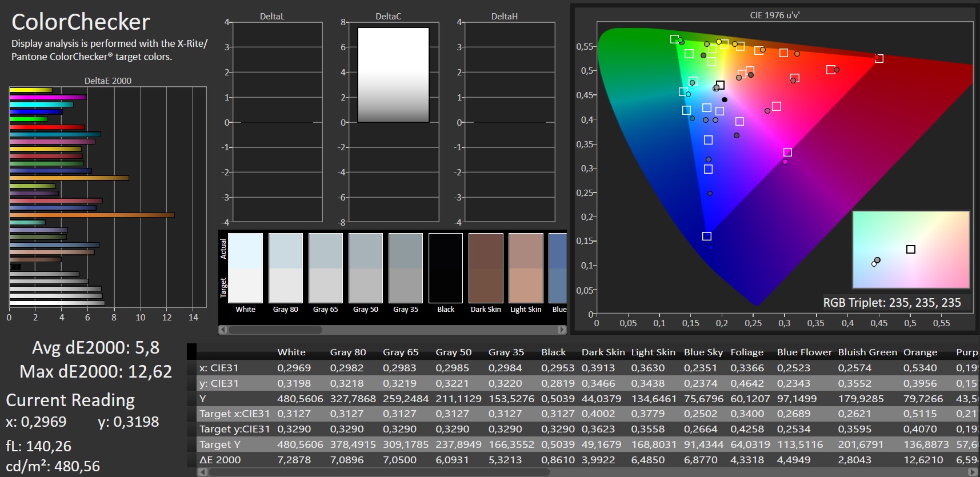Click the Target Y value 378,4915
The height and width of the screenshot is (477, 980).
(x=353, y=444)
